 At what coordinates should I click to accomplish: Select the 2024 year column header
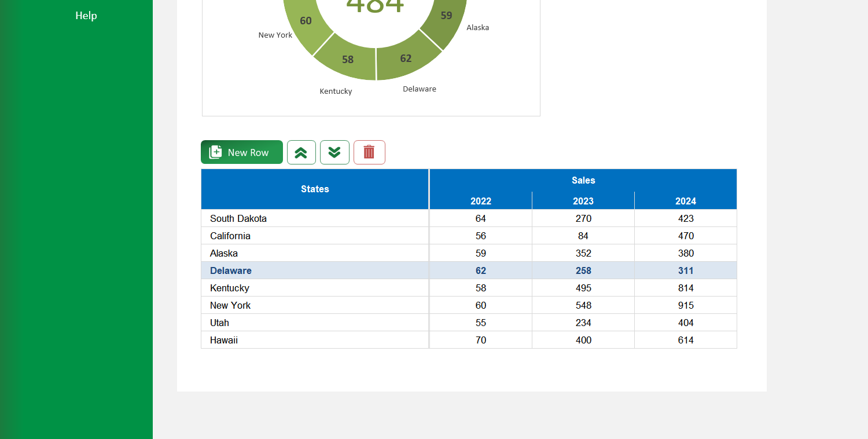tap(685, 200)
